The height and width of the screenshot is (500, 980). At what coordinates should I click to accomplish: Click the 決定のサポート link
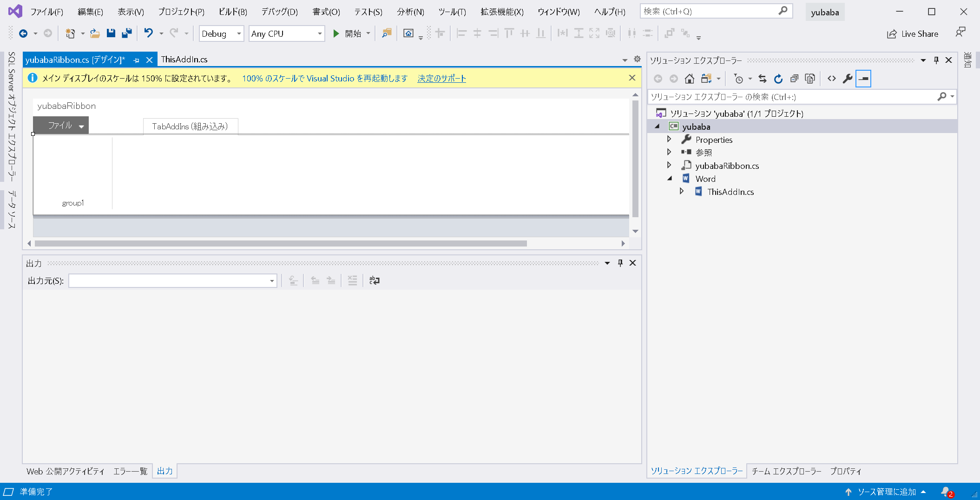click(x=441, y=78)
